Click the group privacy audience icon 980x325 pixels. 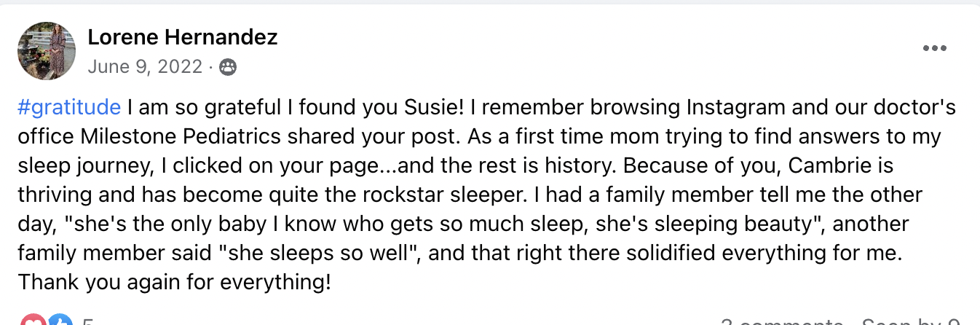[x=228, y=68]
